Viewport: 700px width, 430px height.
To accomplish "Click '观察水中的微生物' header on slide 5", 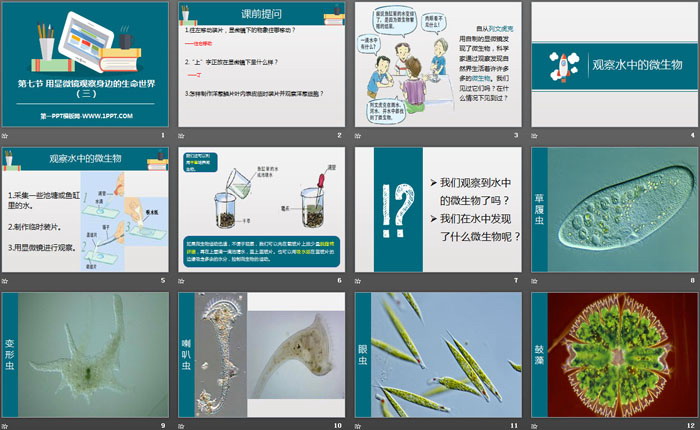I will pos(85,159).
